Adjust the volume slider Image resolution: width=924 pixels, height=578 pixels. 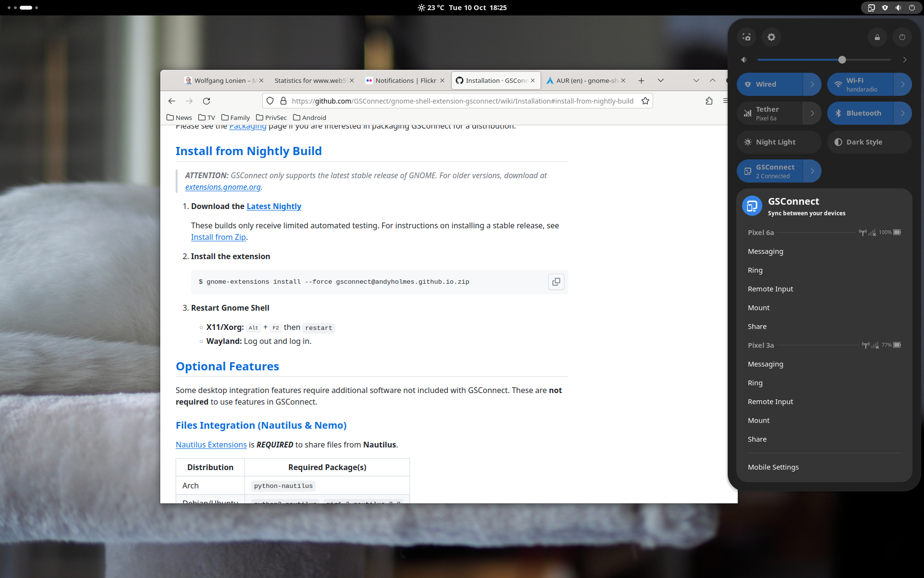coord(824,60)
